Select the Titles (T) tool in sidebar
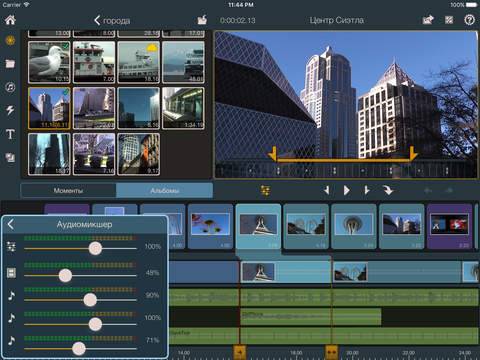 click(x=10, y=134)
